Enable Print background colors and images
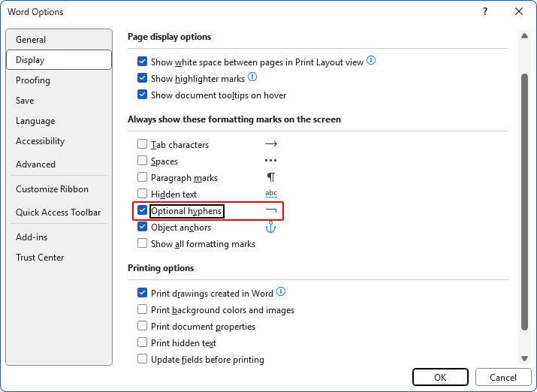 coord(143,309)
